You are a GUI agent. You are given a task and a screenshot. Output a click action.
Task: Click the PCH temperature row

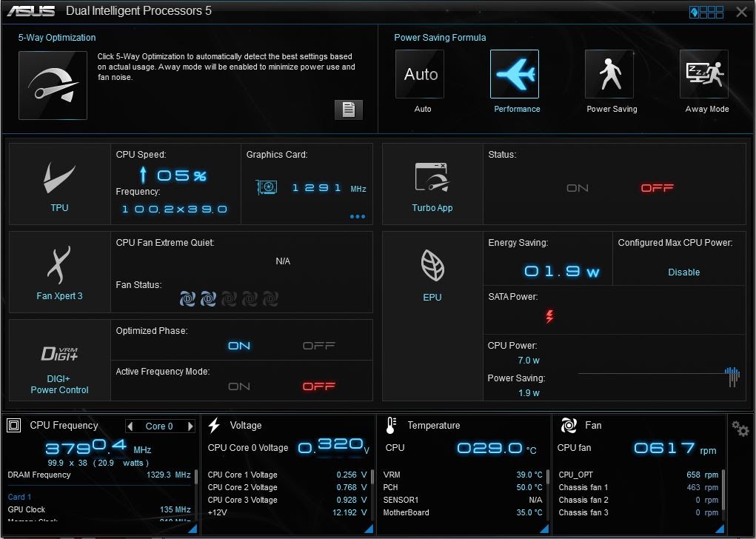click(463, 487)
